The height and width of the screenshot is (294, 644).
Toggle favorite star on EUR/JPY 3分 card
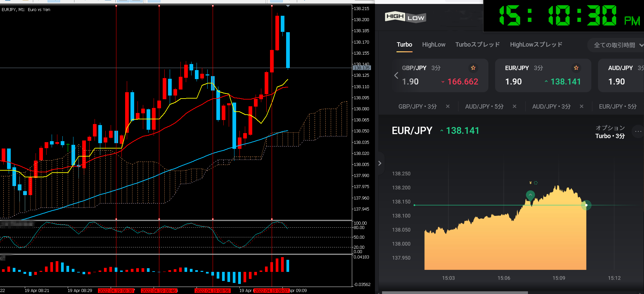(576, 68)
